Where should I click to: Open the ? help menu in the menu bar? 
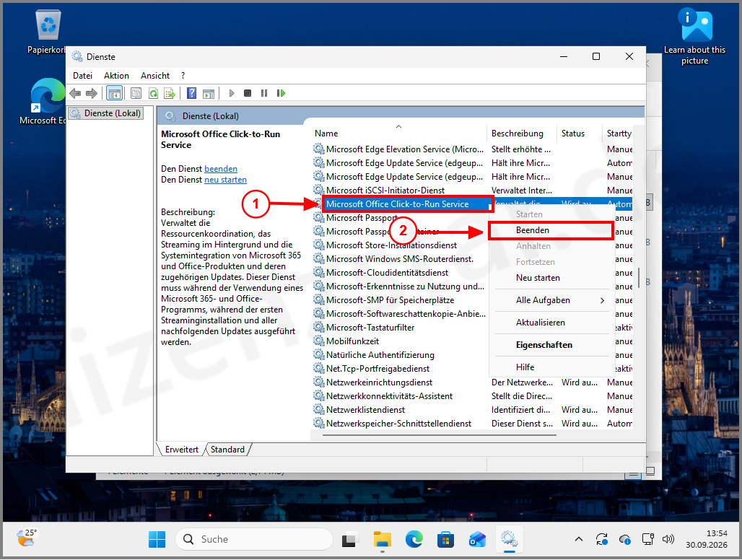(183, 76)
